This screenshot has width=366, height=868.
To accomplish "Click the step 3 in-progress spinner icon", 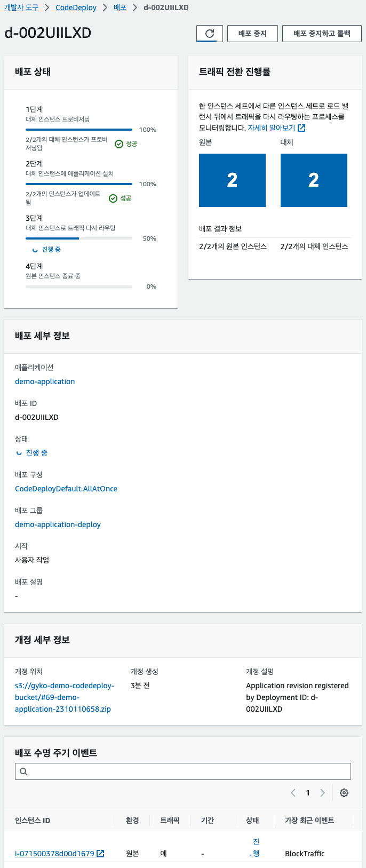I will (x=35, y=250).
